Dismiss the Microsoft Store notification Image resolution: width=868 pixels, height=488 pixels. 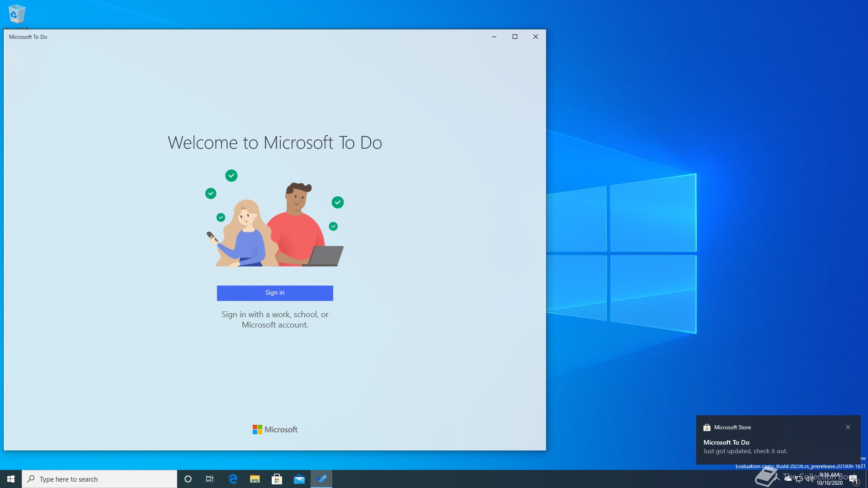click(848, 427)
